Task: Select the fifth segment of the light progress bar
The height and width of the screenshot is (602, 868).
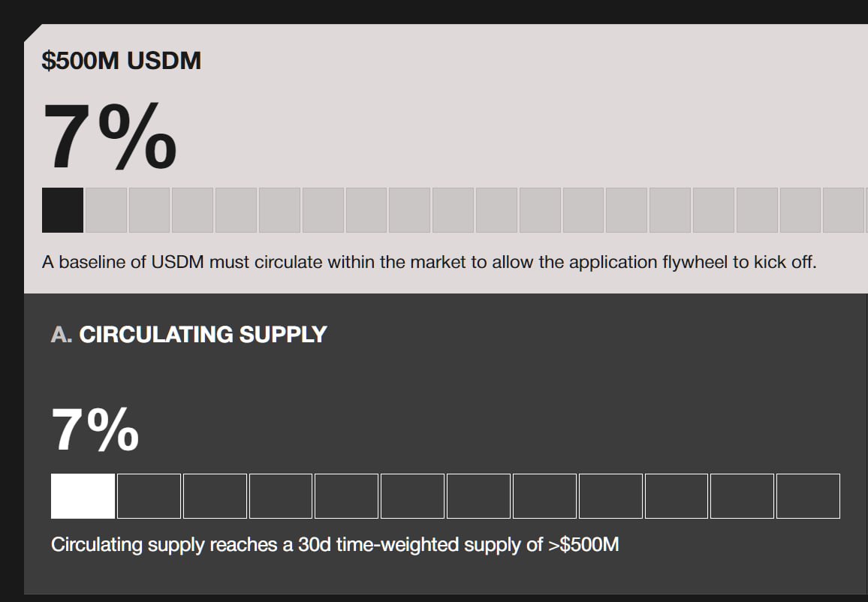Action: click(x=237, y=210)
